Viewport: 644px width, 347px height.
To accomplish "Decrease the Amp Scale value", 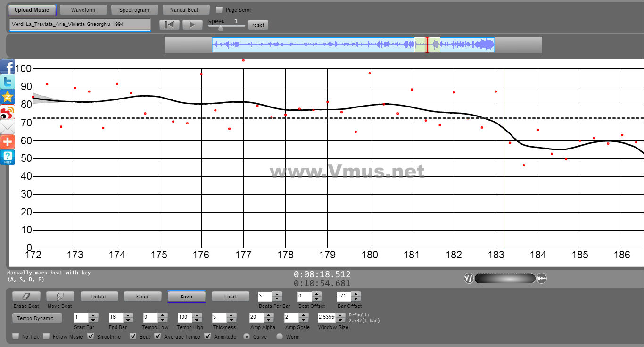I will (x=304, y=320).
